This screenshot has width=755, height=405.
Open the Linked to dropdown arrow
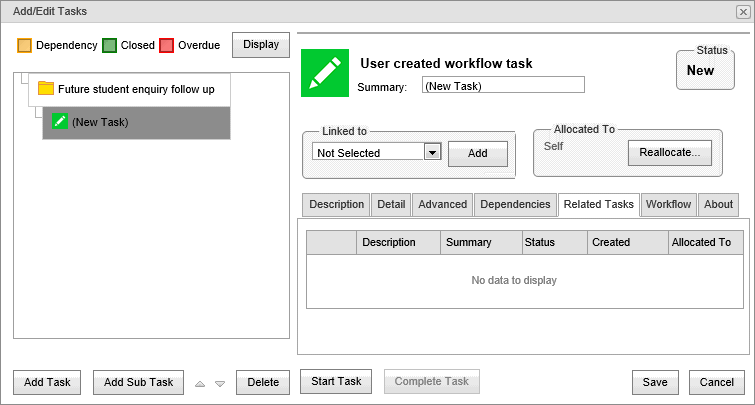pos(432,153)
